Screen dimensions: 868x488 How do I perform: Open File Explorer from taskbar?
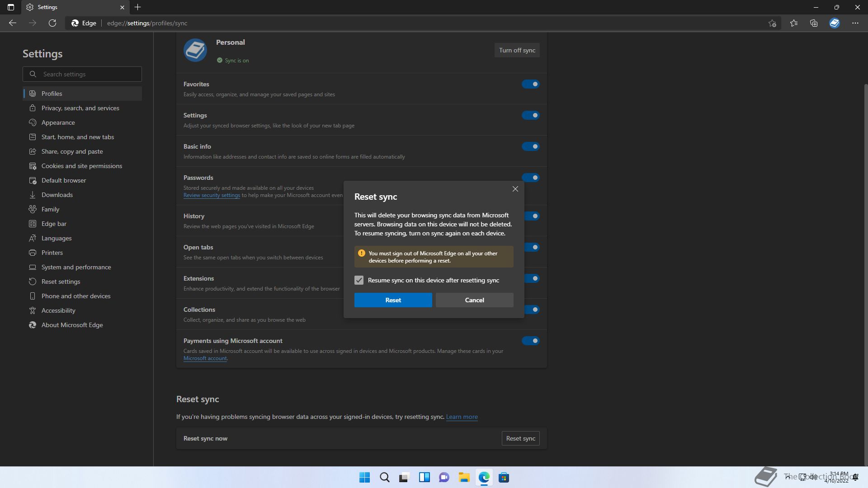tap(464, 477)
